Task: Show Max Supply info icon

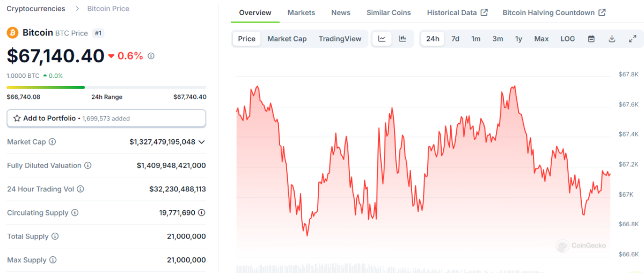Action: point(53,260)
